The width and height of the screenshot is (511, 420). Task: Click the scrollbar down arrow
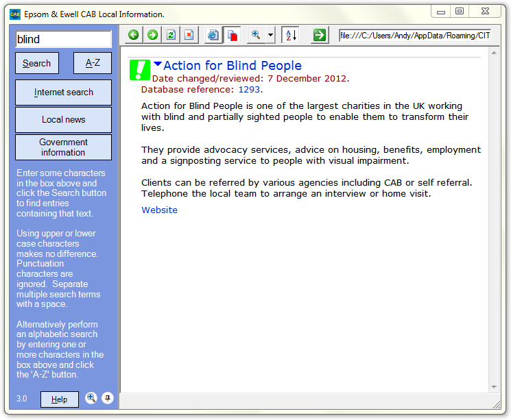[494, 387]
